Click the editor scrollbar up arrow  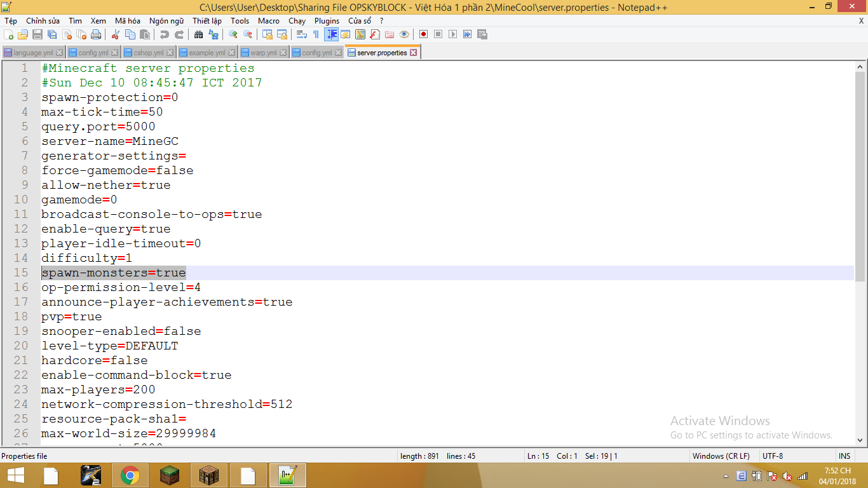pyautogui.click(x=860, y=66)
